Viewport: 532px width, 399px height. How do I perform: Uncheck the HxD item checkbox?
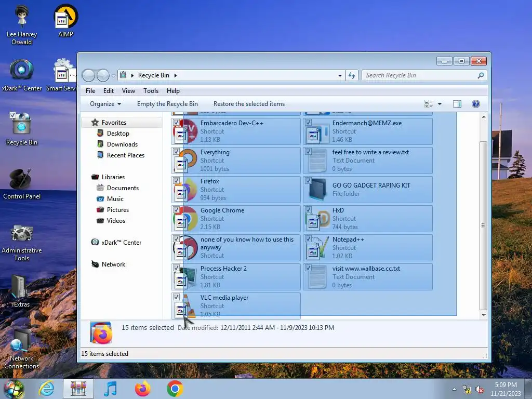[x=308, y=210]
